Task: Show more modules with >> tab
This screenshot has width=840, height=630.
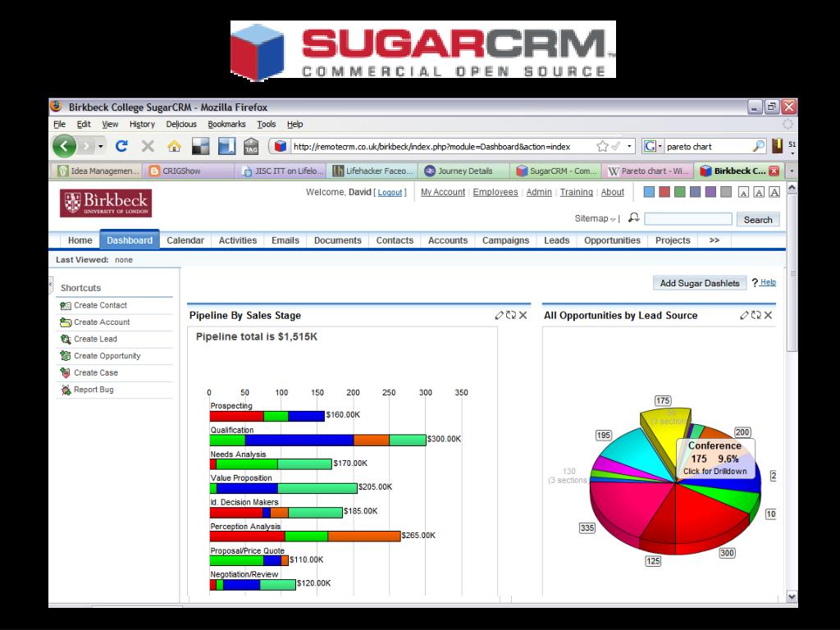Action: 714,240
